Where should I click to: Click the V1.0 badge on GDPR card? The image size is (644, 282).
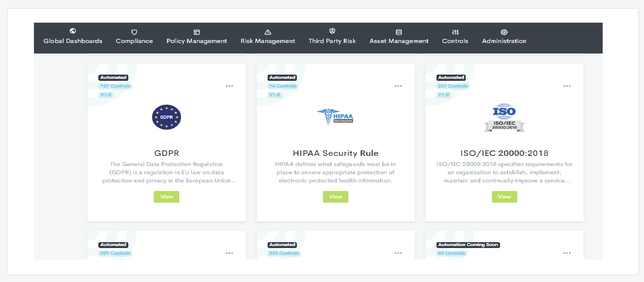pos(106,95)
